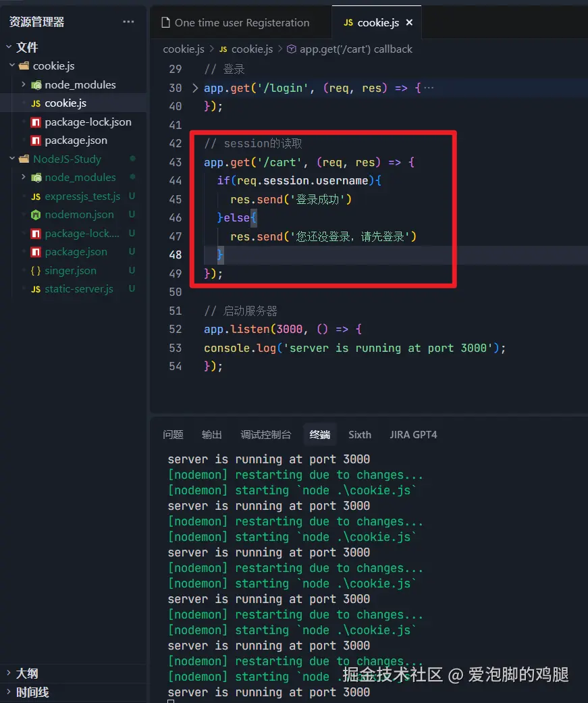Click first '[nodemon] restarting due to changes' line

[x=295, y=475]
